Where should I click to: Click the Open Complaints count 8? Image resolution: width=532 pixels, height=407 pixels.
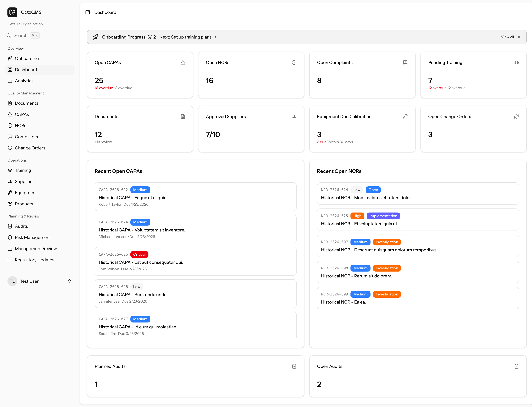click(319, 80)
